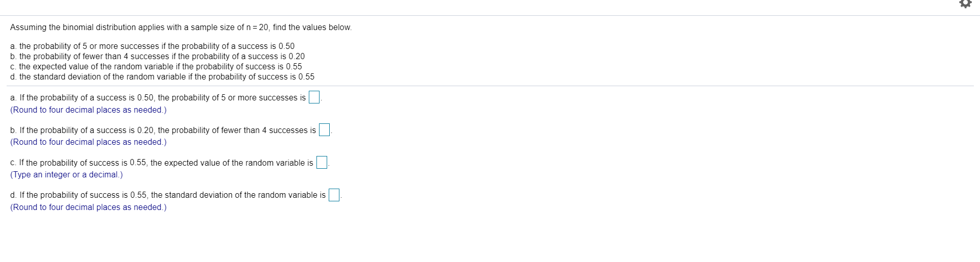This screenshot has height=262, width=980.
Task: Click list item c about the expected value
Action: tap(156, 67)
